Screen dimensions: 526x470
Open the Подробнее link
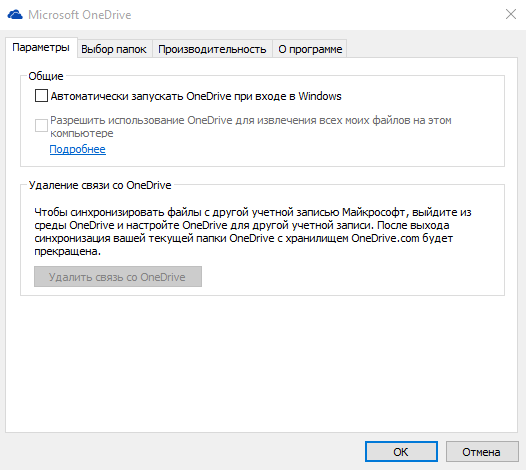point(77,149)
